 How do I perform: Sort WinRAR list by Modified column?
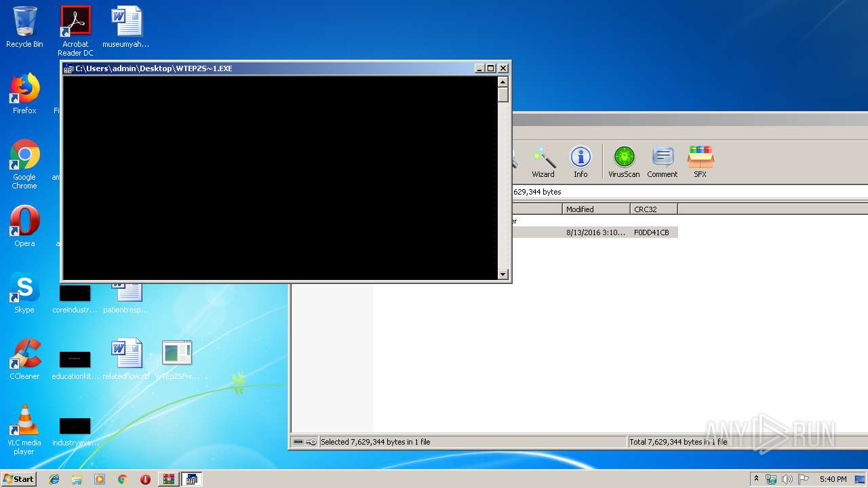596,209
